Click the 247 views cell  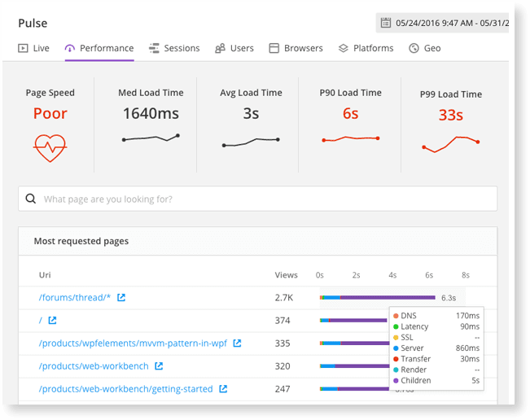click(x=283, y=389)
